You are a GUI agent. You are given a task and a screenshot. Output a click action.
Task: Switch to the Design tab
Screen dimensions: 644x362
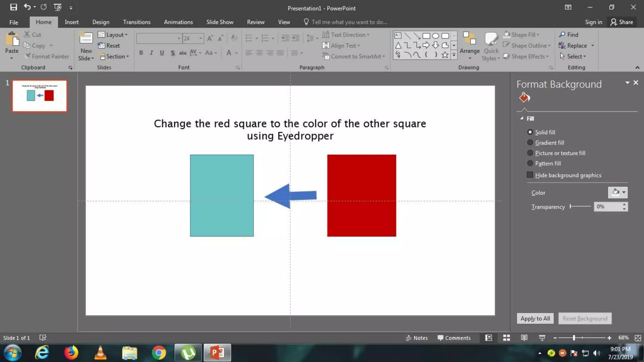(x=101, y=22)
